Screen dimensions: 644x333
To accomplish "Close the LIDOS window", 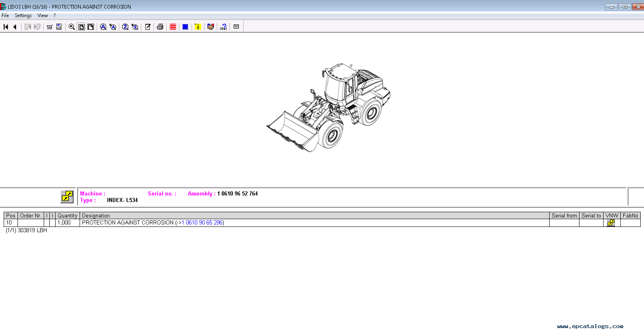I will point(638,7).
